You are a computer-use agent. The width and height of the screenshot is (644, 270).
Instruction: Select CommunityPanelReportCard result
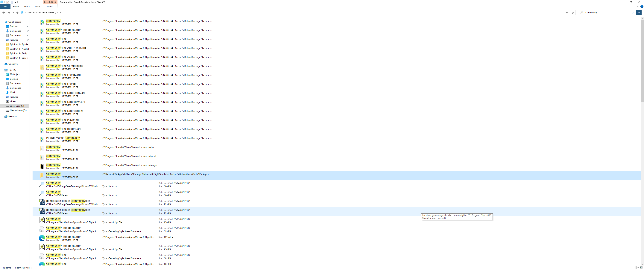336,130
